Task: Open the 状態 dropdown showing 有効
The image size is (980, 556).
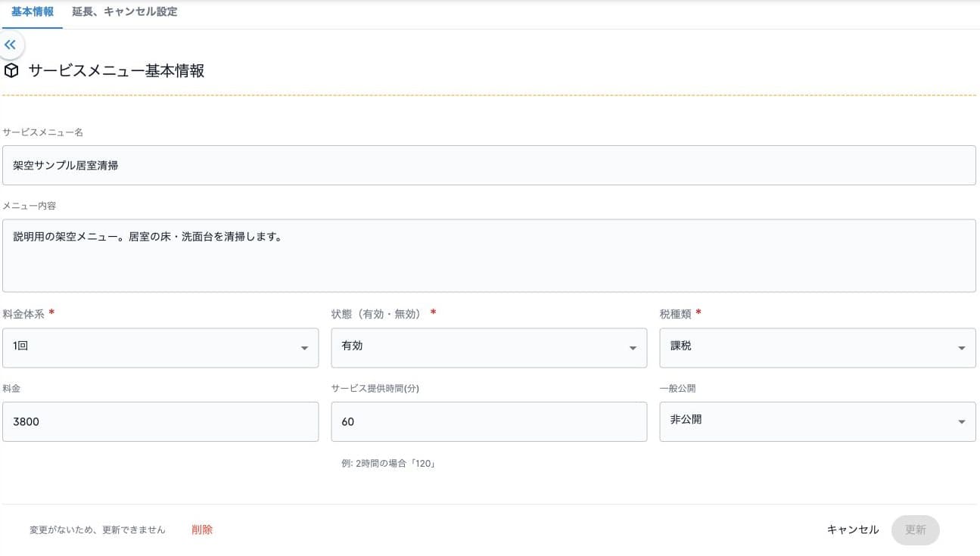Action: [489, 348]
